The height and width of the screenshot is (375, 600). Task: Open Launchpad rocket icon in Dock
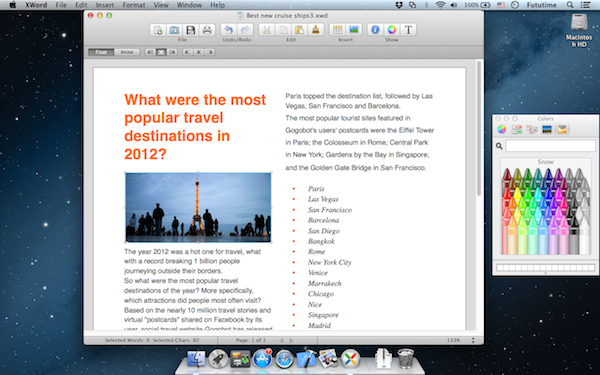[218, 359]
